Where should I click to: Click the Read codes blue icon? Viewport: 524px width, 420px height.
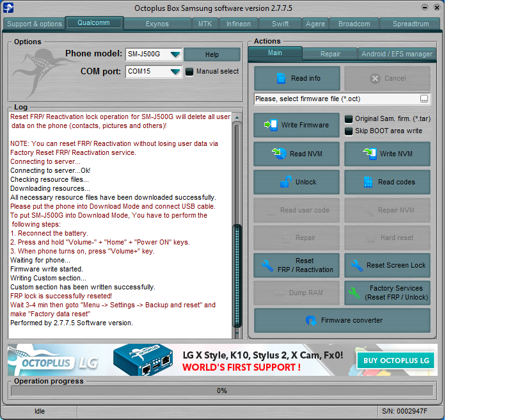[368, 182]
